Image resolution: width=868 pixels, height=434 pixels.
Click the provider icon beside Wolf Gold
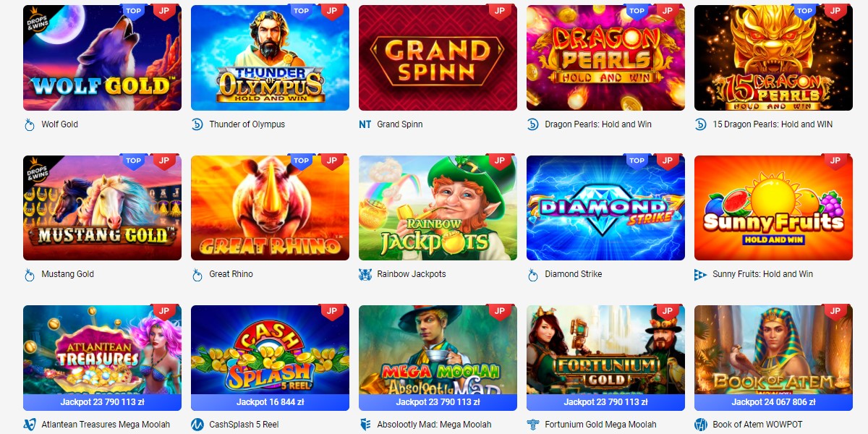30,124
